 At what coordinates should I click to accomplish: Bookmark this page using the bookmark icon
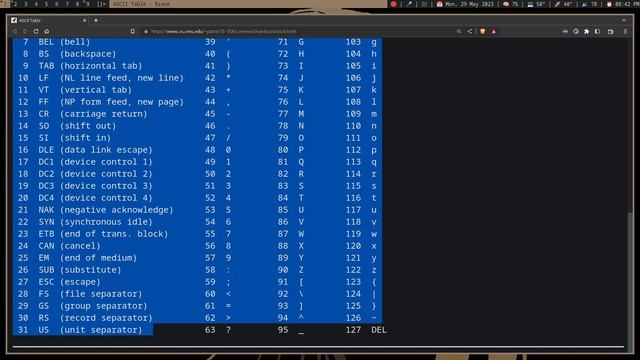click(133, 31)
